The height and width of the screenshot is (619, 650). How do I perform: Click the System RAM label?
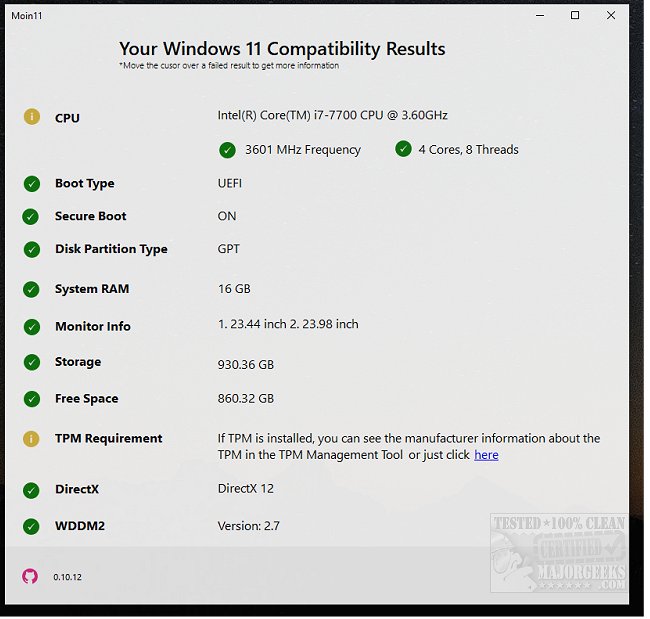(92, 289)
